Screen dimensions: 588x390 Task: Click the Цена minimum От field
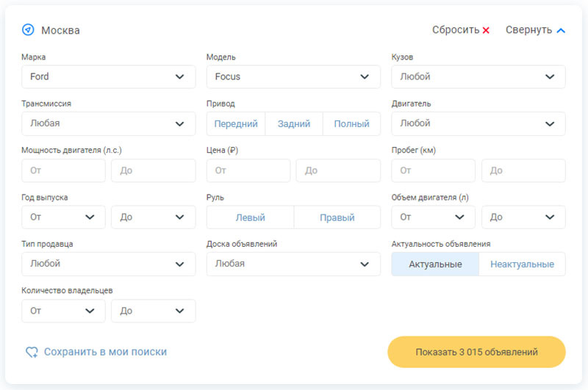pyautogui.click(x=248, y=170)
